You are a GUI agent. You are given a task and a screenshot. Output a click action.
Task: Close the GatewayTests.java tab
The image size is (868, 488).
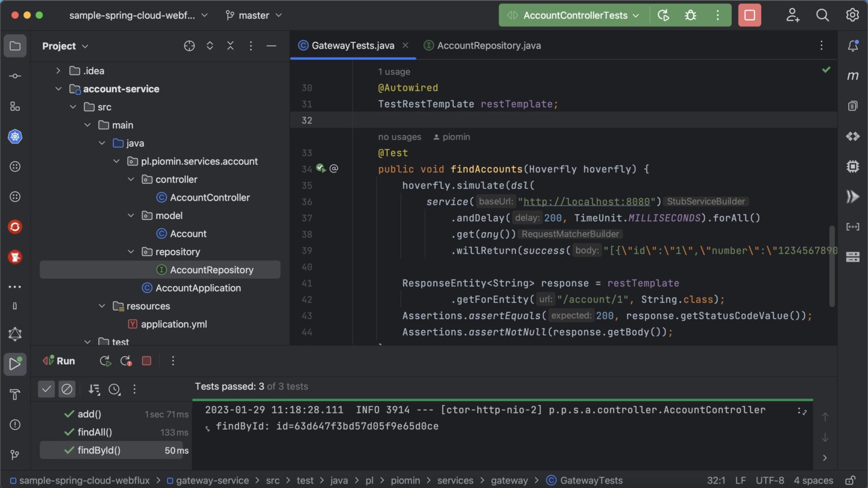tap(405, 45)
